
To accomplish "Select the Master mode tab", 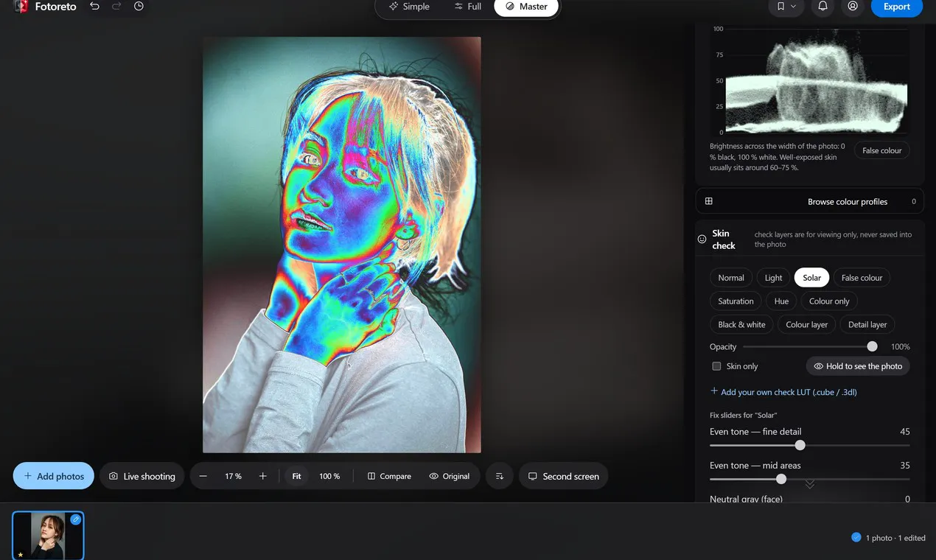I will click(526, 7).
